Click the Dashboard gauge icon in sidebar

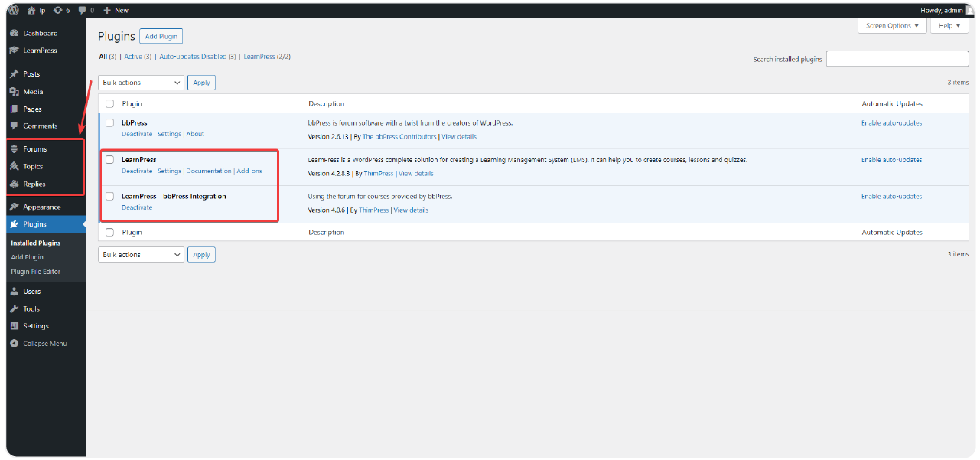14,33
